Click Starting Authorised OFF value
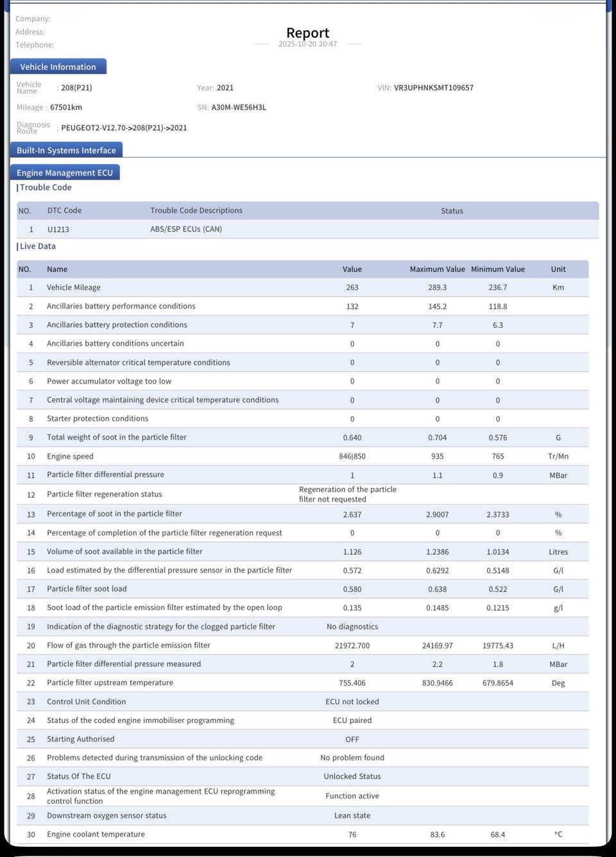The image size is (616, 857). [x=352, y=740]
